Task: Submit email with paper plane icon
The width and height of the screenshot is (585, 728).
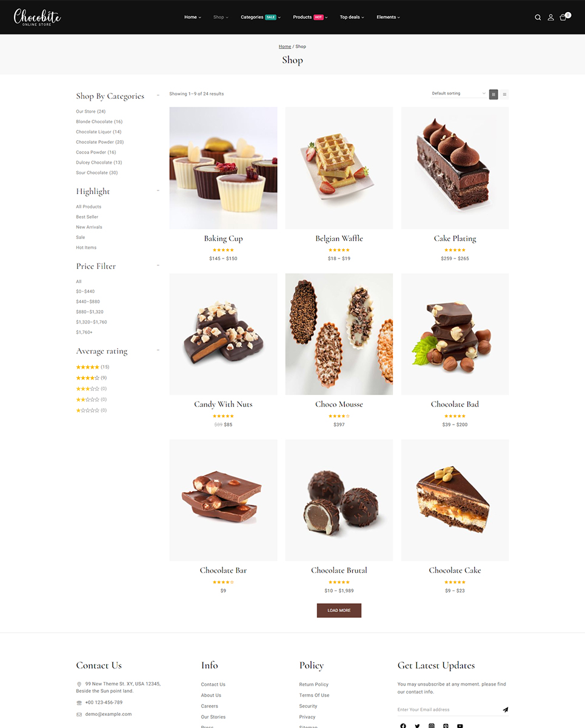Action: click(x=505, y=709)
